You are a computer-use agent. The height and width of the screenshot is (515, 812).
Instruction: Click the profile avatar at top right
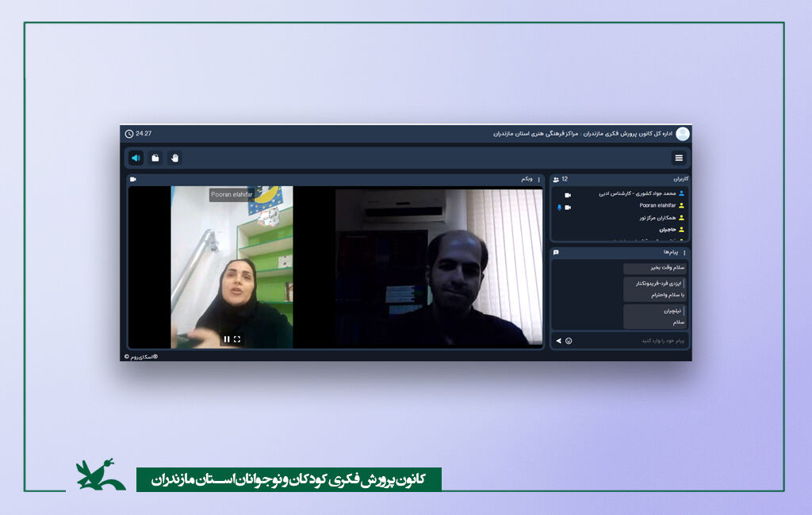coord(682,134)
